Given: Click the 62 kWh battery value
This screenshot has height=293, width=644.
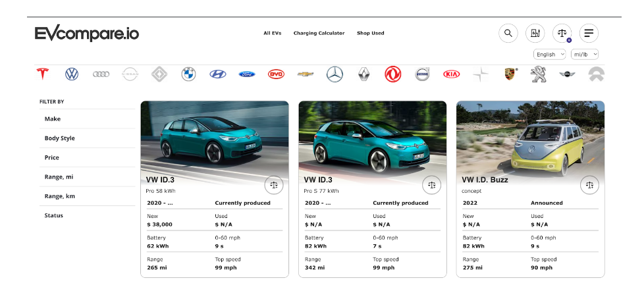Looking at the screenshot, I should click(x=158, y=246).
